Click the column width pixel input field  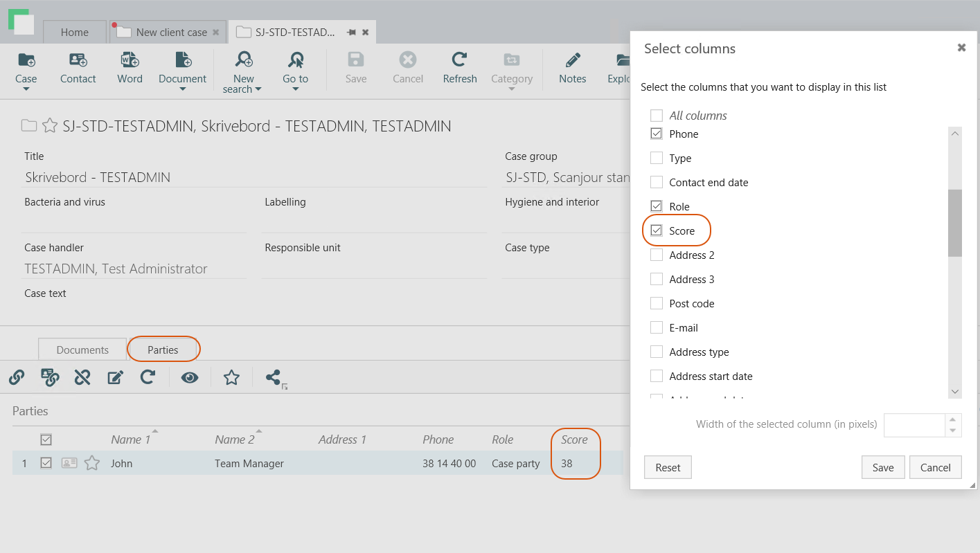click(914, 424)
